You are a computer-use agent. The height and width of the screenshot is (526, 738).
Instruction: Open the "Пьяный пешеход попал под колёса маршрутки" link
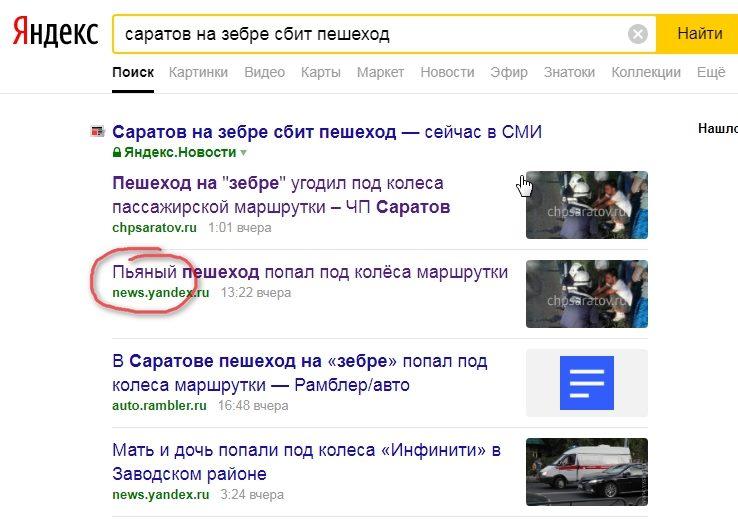310,272
